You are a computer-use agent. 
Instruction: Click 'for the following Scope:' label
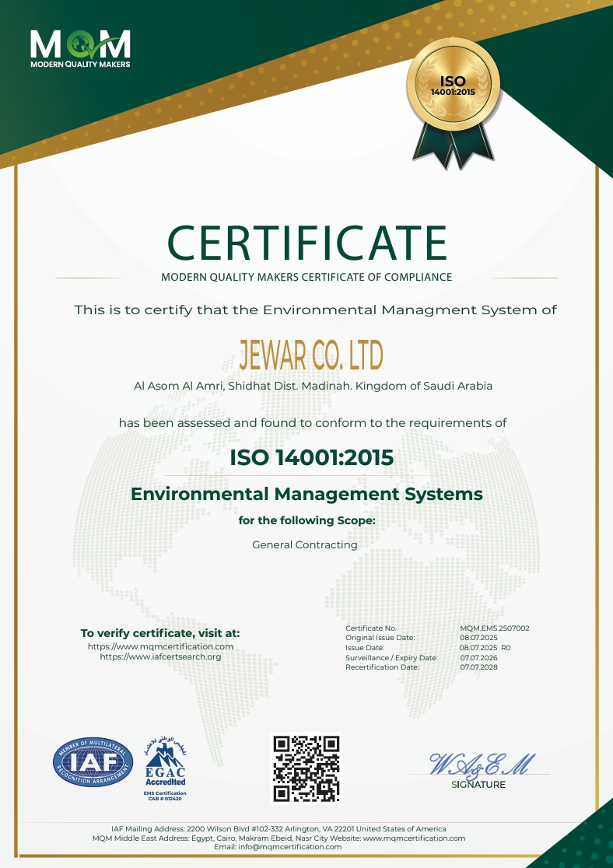307,521
